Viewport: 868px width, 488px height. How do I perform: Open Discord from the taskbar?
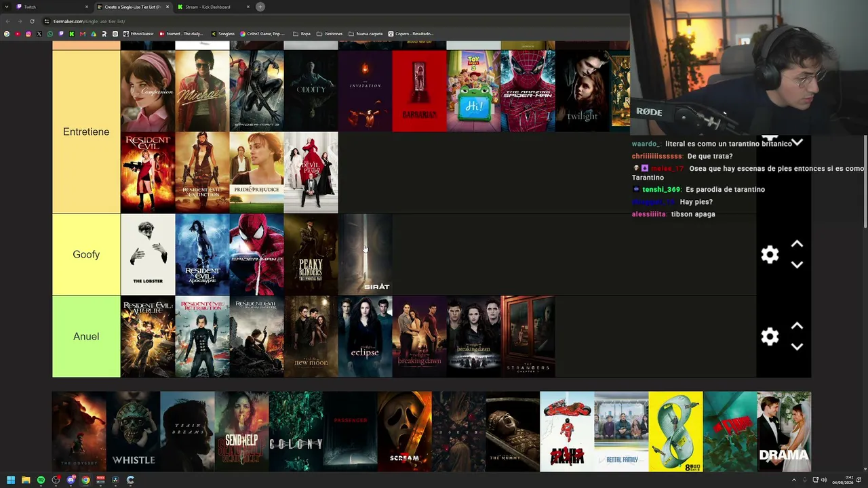pos(71,480)
